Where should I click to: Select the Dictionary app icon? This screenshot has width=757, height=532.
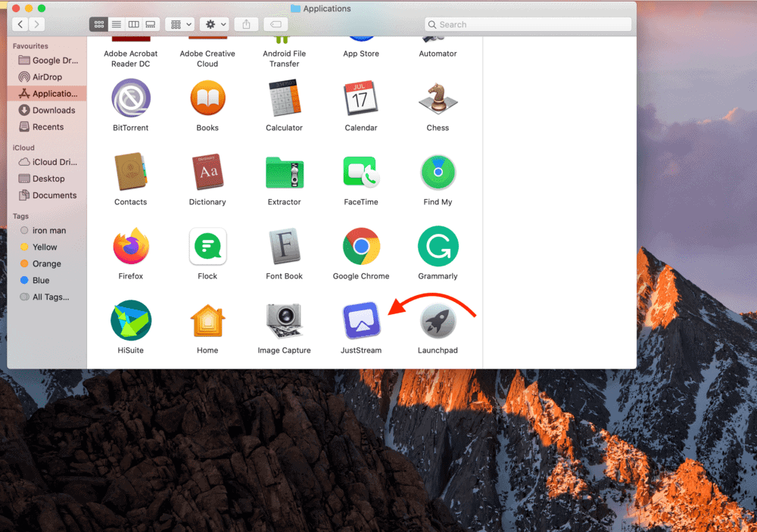[207, 173]
